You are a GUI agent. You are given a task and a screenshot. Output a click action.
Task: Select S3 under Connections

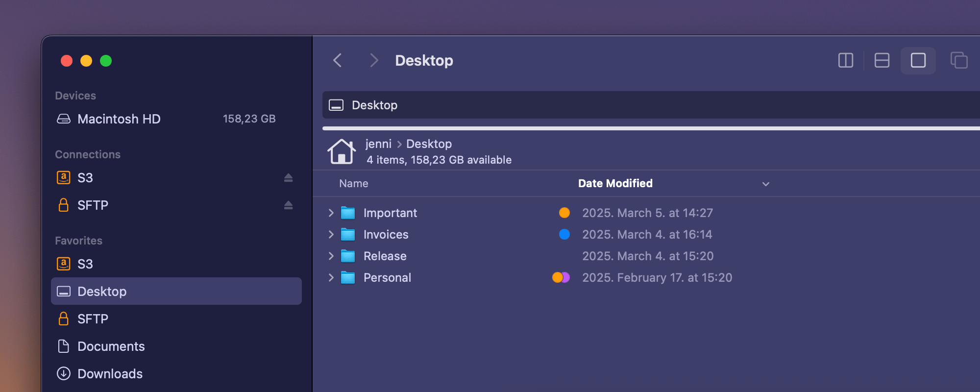pos(176,178)
